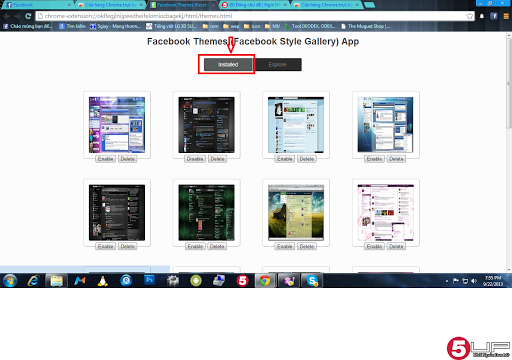Delete the pink floral theme

[396, 247]
